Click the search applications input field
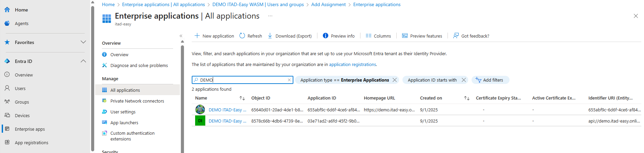Viewport: 644px width, 153px height. pyautogui.click(x=242, y=80)
